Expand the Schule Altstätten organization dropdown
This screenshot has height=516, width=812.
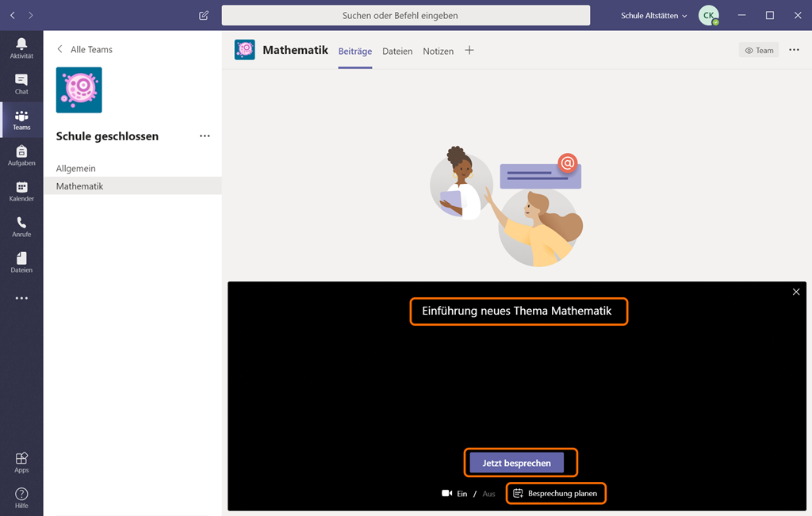click(654, 15)
